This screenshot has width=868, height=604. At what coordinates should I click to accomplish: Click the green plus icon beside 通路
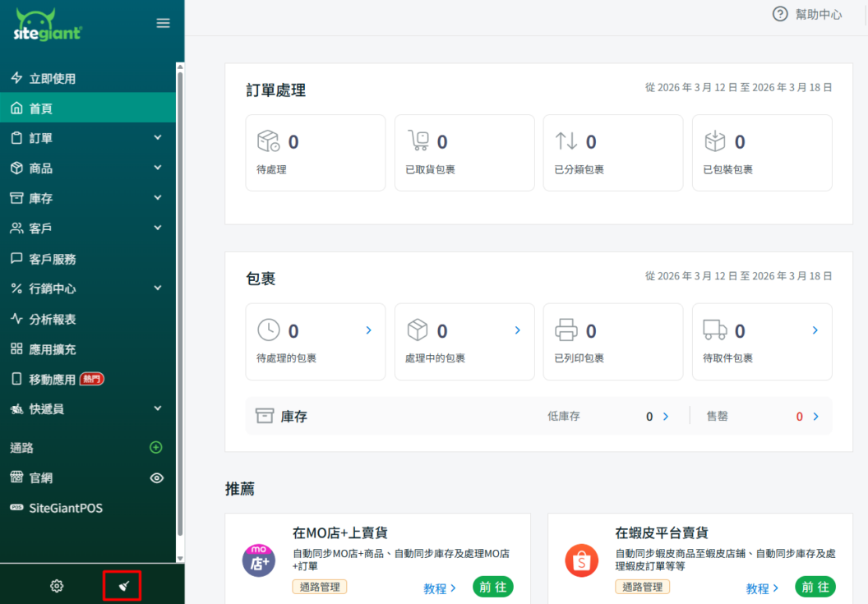156,448
